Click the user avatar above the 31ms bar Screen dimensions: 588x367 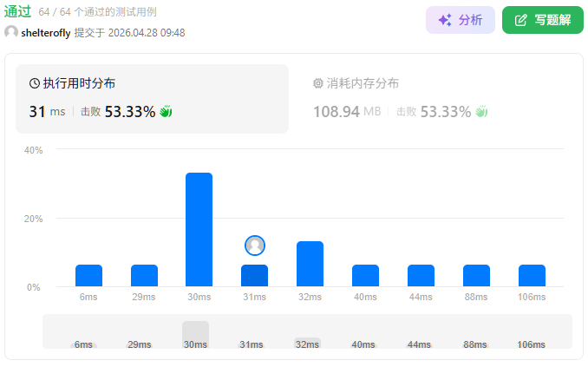pyautogui.click(x=255, y=246)
